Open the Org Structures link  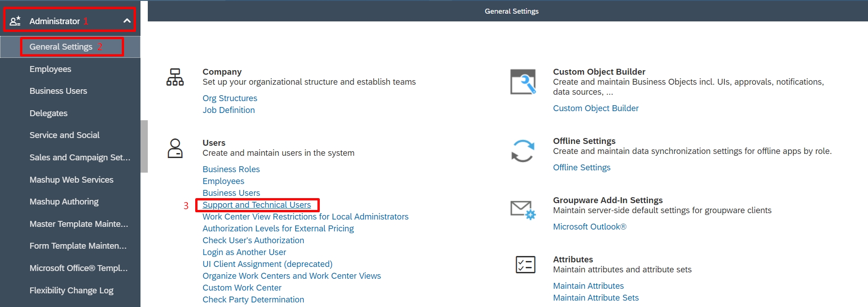pos(230,98)
